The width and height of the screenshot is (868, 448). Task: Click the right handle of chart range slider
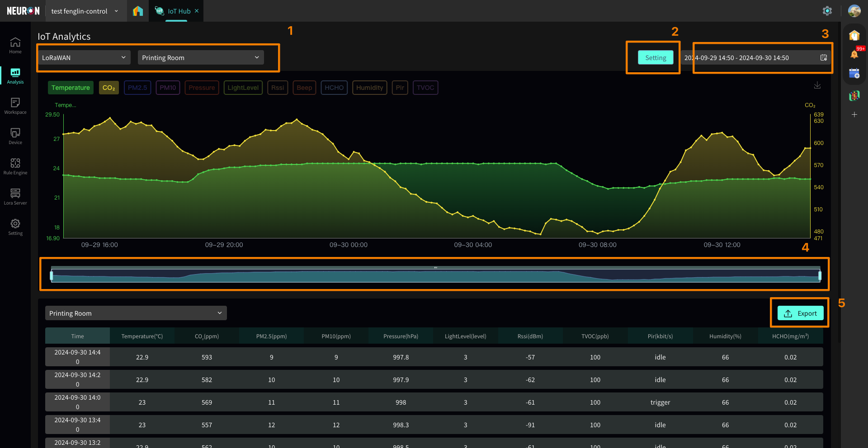click(x=820, y=275)
